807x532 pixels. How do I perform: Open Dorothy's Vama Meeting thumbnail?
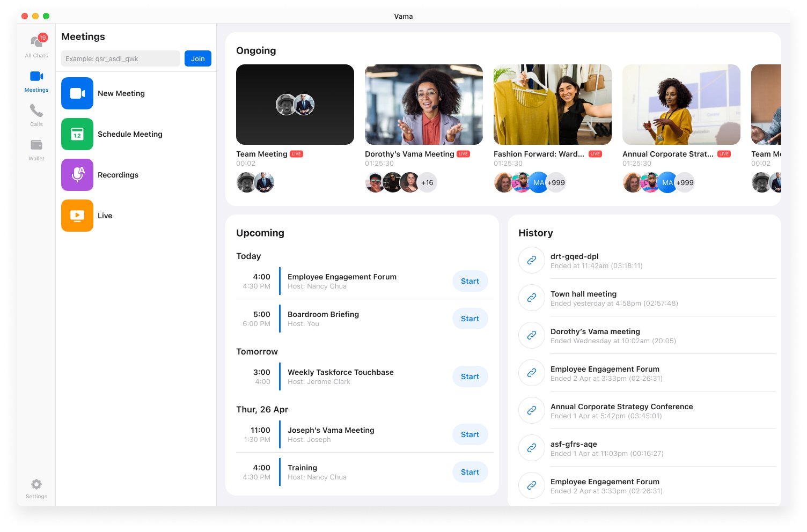pyautogui.click(x=424, y=105)
